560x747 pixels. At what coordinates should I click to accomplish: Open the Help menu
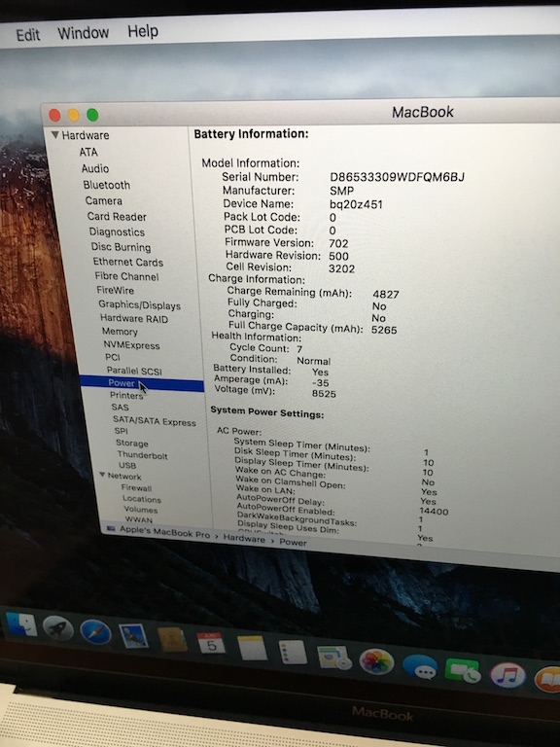[143, 31]
